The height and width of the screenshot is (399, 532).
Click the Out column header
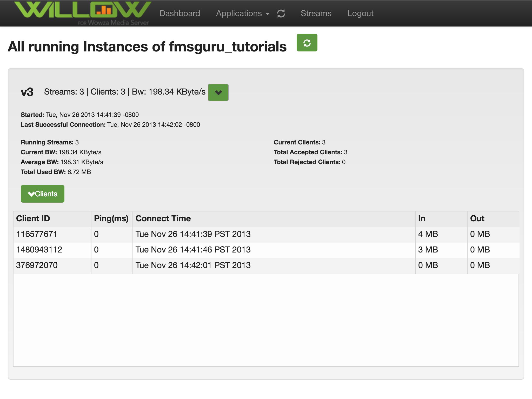tap(477, 218)
